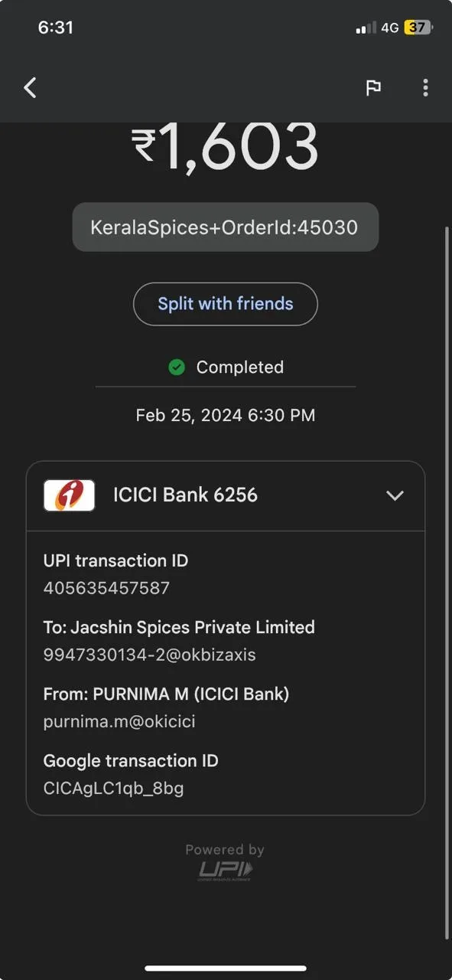Tap the flag report icon
This screenshot has height=980, width=452.
[373, 88]
